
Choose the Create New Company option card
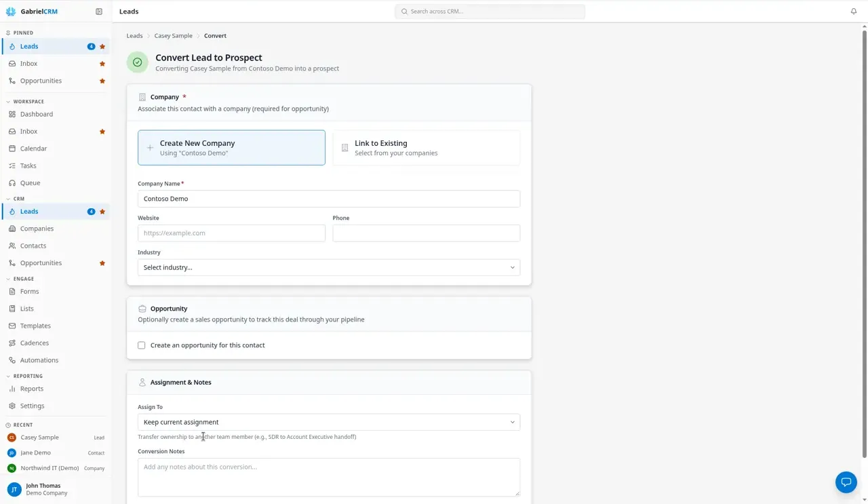tap(231, 148)
